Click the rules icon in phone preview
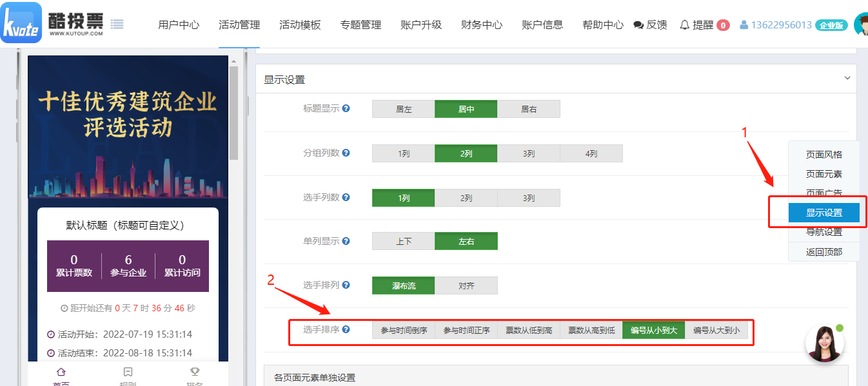This screenshot has height=386, width=868. tap(128, 372)
